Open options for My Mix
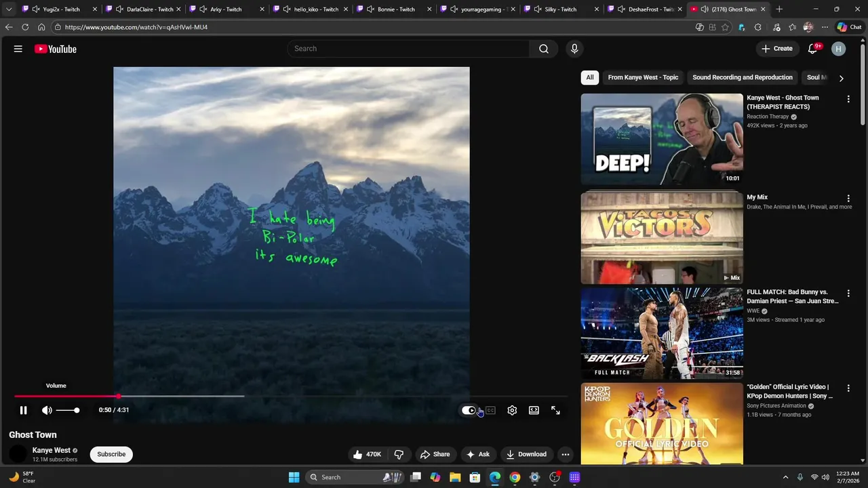Image resolution: width=868 pixels, height=488 pixels. [848, 199]
